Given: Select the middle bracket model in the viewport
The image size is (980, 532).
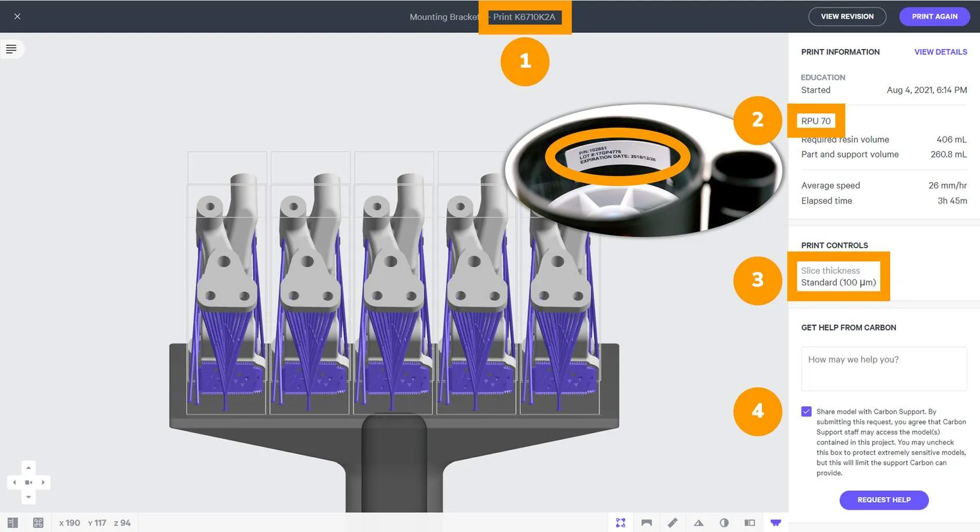Looking at the screenshot, I should point(393,292).
